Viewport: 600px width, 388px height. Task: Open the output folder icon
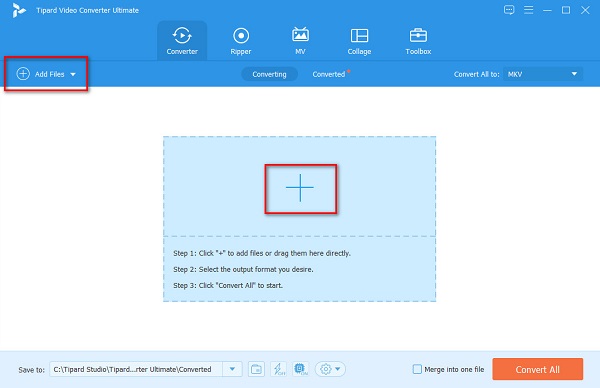[x=256, y=369]
